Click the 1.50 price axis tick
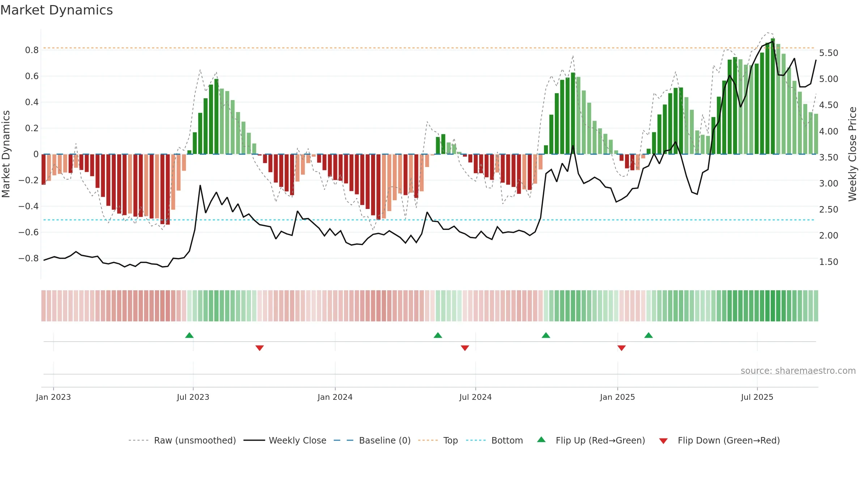The height and width of the screenshot is (488, 868). click(x=829, y=262)
